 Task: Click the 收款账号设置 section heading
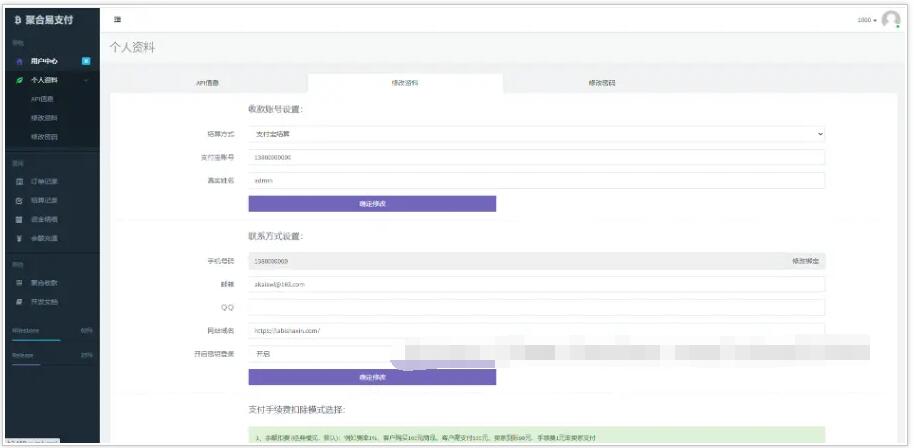coord(276,109)
